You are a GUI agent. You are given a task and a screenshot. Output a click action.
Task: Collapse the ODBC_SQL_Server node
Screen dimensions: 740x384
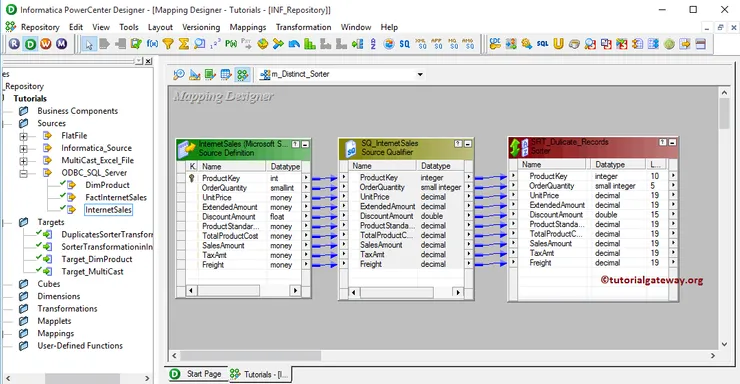coord(23,173)
